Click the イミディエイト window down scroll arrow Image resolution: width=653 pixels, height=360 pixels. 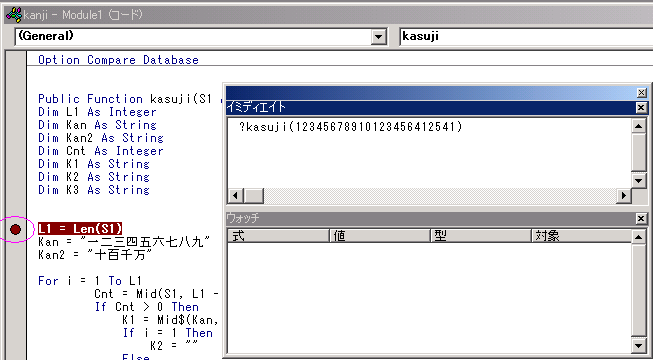(x=638, y=180)
